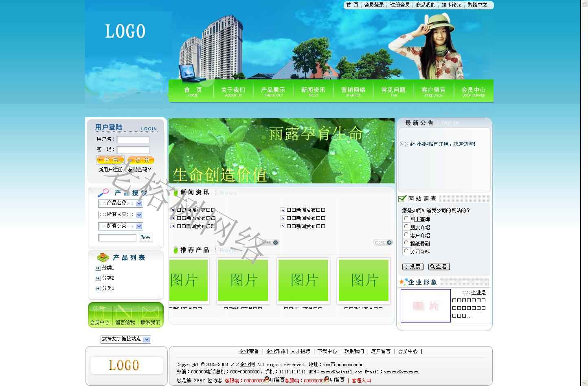Viewport: 588px width, 386px height.
Task: Choose the 报纸看到 survey option
Action: point(406,243)
